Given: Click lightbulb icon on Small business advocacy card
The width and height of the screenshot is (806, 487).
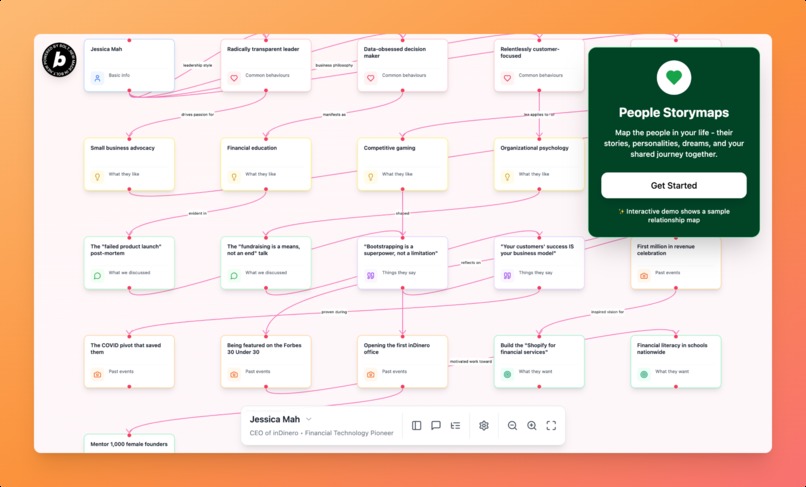Looking at the screenshot, I should tap(97, 177).
